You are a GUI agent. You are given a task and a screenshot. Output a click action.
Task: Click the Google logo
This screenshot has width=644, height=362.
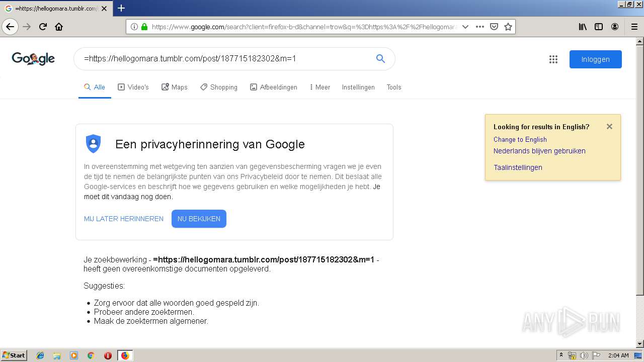(33, 59)
